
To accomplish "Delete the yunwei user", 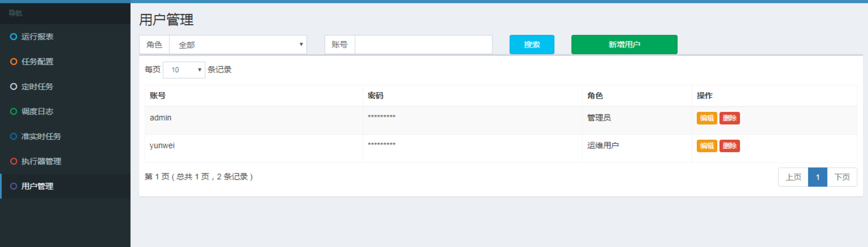I will coord(730,146).
